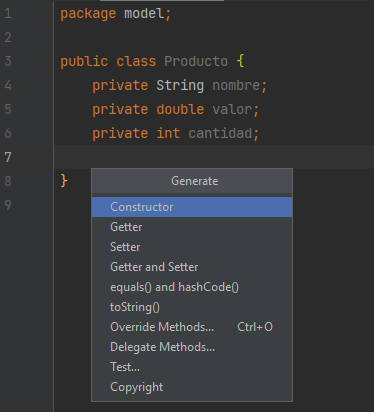This screenshot has width=374, height=412.
Task: Pick equals() and hashCode() entry
Action: tap(192, 287)
